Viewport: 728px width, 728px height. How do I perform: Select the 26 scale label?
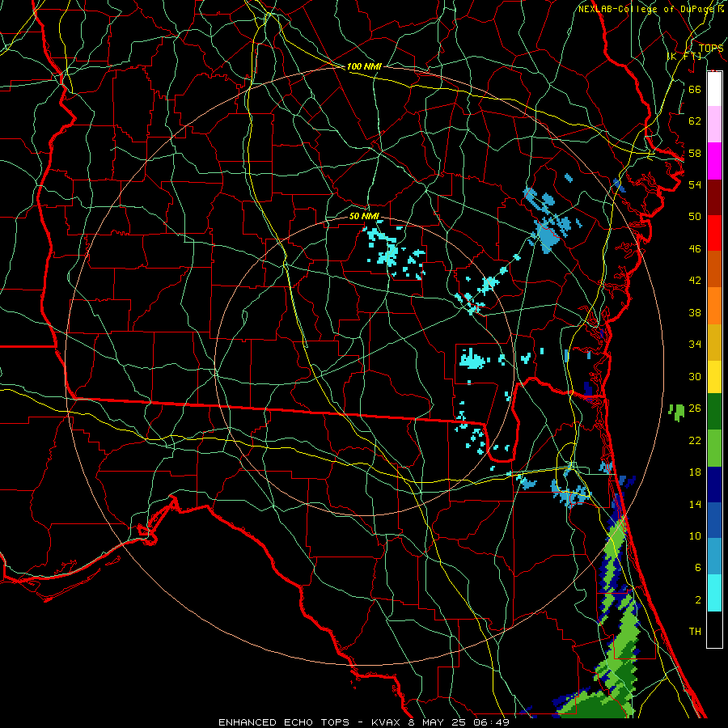coord(695,408)
